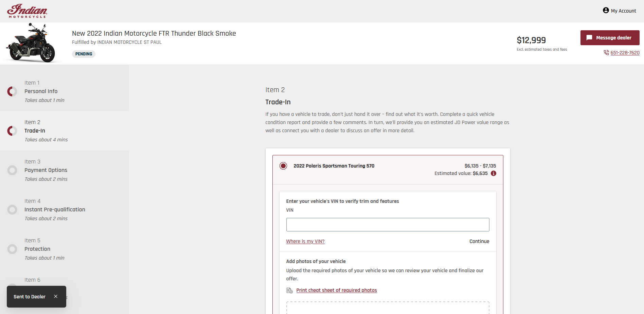Open Print cheat sheet of required photos
Screen dimensions: 644x314
tap(336, 290)
